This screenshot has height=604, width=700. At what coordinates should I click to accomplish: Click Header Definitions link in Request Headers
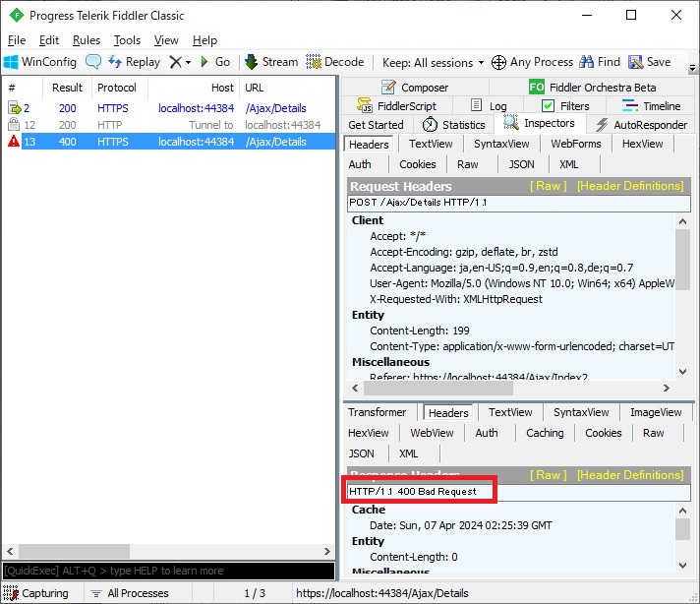click(x=630, y=186)
